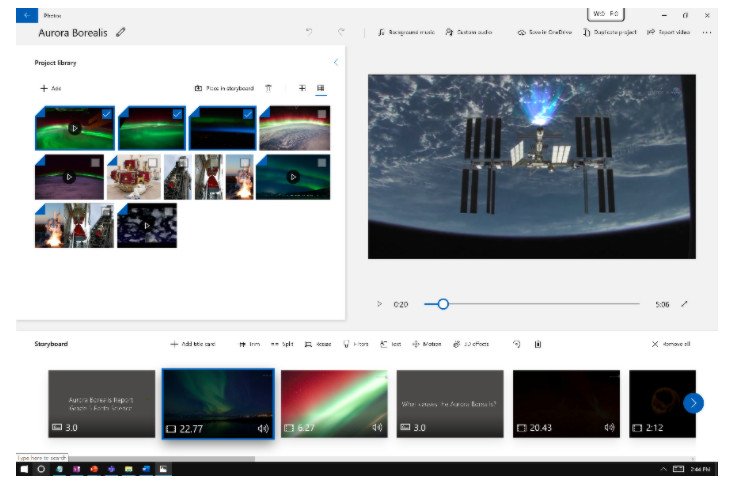Save the project to OneDrive
Viewport: 732px width, 493px height.
544,32
